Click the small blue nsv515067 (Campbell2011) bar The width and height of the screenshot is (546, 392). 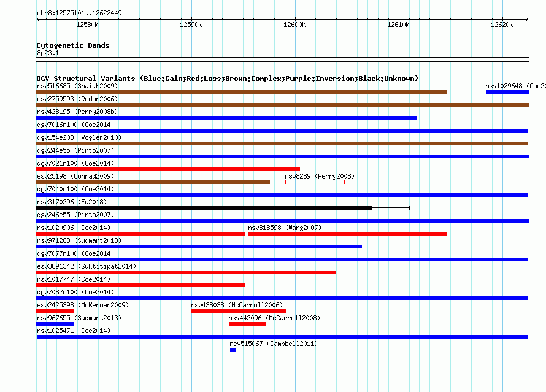coord(233,350)
